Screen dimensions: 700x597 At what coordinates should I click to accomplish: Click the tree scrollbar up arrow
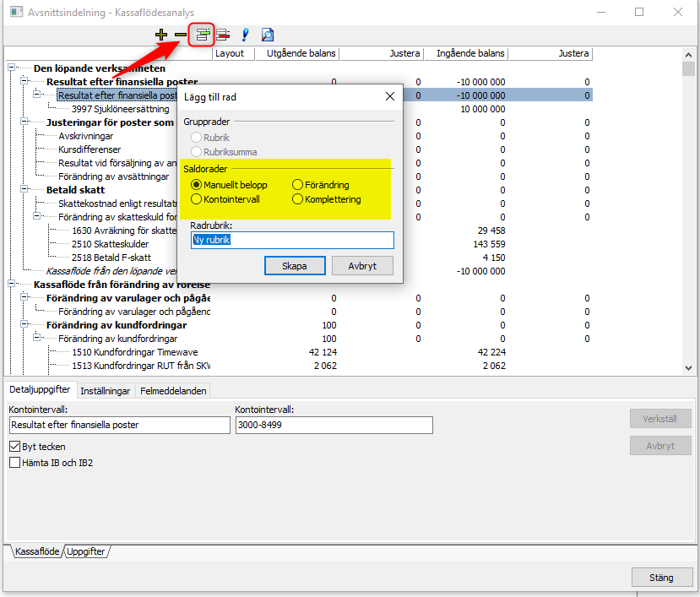(x=688, y=55)
